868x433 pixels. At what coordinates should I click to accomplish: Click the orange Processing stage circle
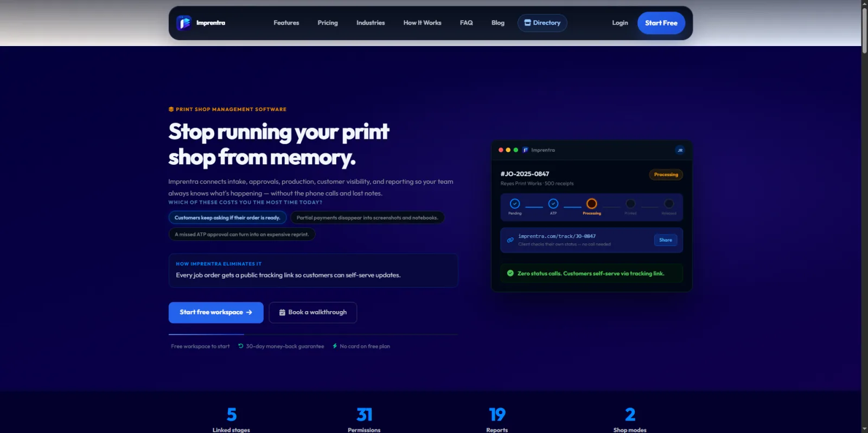[x=592, y=204]
